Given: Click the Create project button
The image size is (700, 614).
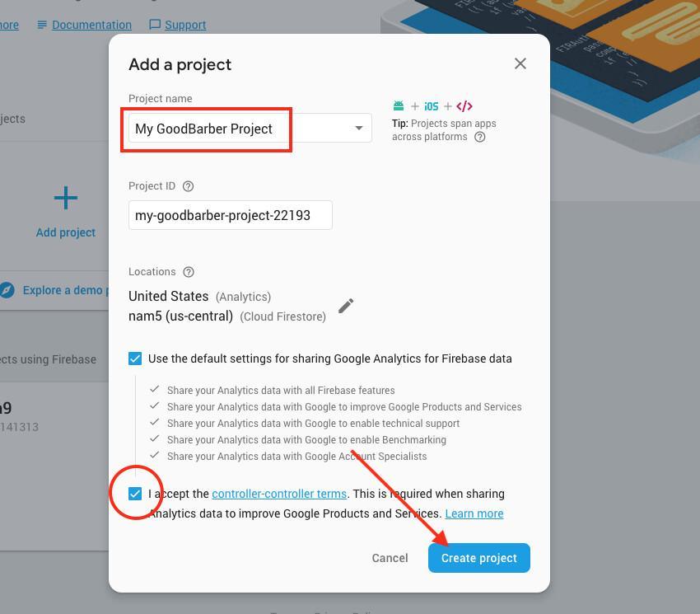Looking at the screenshot, I should (x=479, y=558).
